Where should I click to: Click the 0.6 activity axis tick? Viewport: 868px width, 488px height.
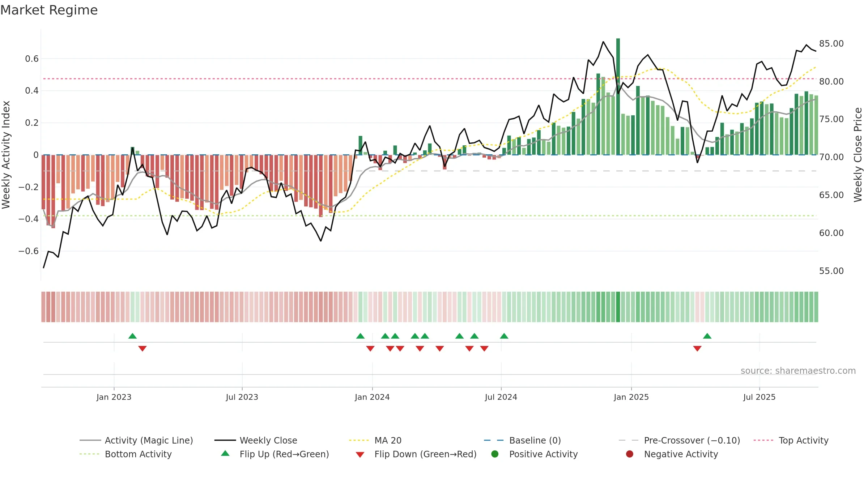pos(32,59)
